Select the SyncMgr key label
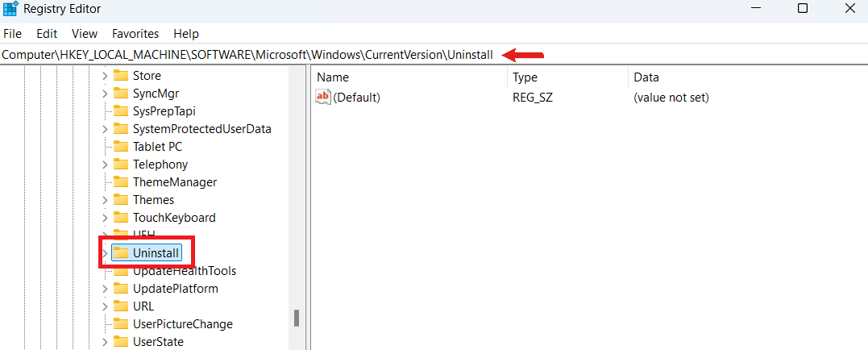Image resolution: width=868 pixels, height=350 pixels. pyautogui.click(x=156, y=93)
